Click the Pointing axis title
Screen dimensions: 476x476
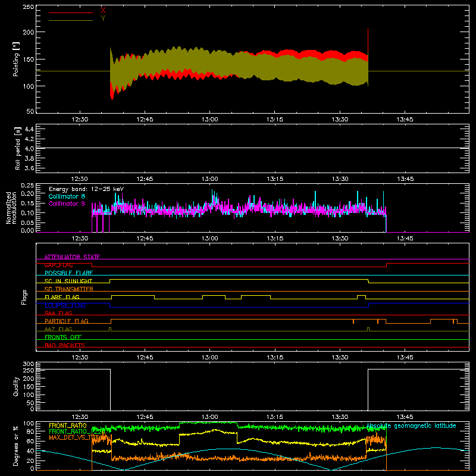[x=16, y=59]
